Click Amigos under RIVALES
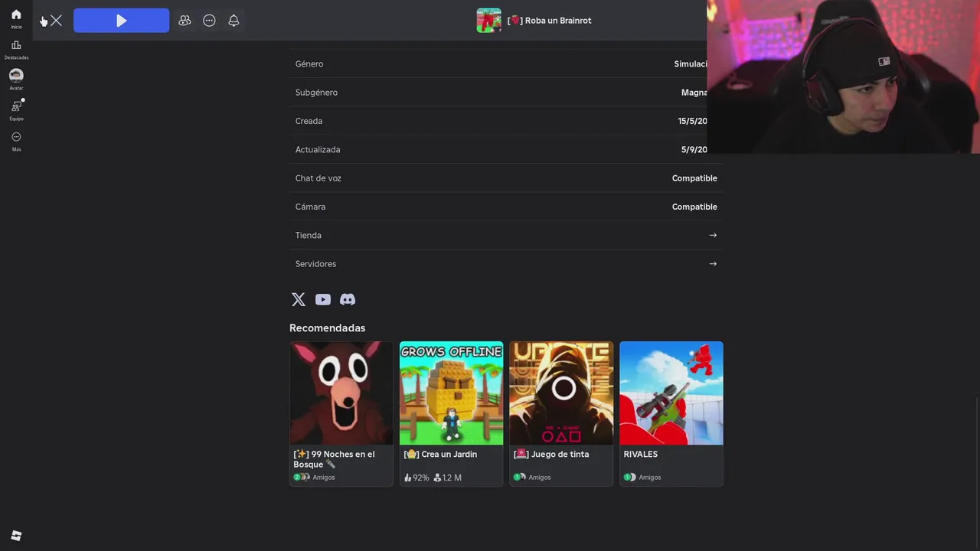 (649, 478)
